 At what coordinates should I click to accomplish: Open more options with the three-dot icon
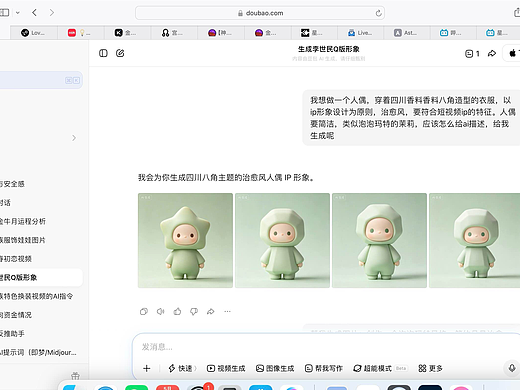click(227, 311)
